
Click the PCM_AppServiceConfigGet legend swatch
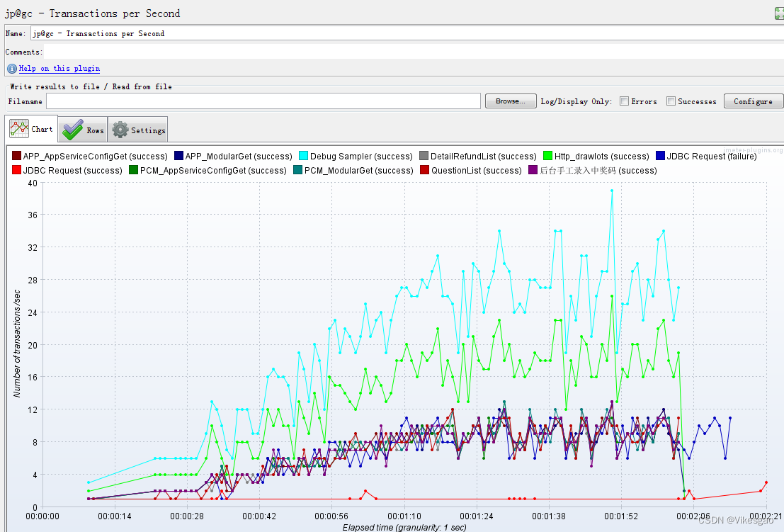point(134,170)
